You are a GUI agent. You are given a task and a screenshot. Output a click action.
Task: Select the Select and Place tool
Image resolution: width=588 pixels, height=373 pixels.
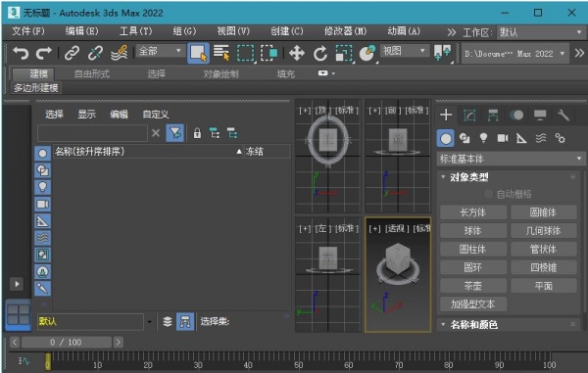click(x=367, y=53)
